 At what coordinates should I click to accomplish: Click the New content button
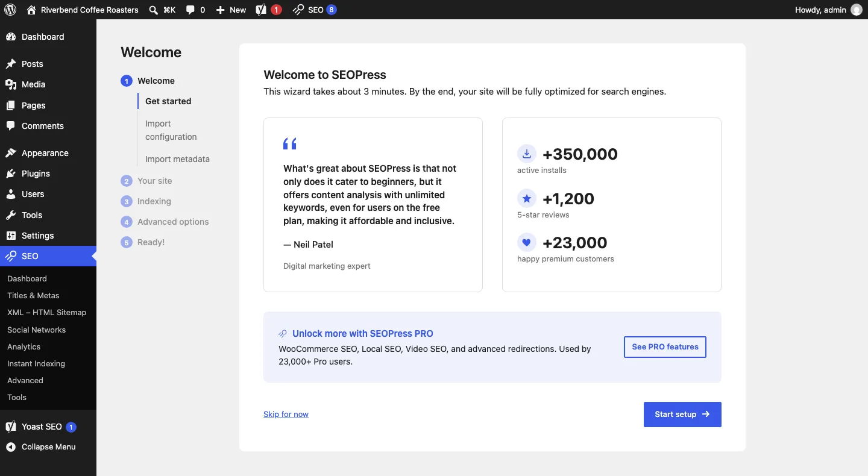231,10
